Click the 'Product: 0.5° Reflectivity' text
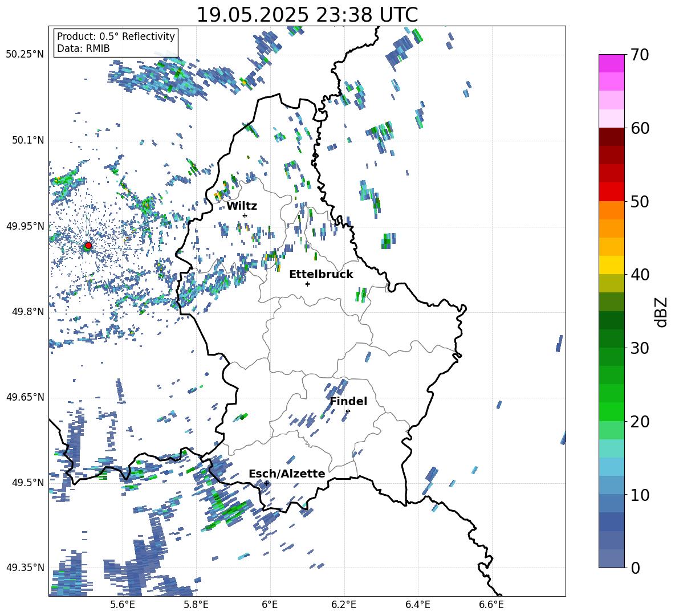This screenshot has width=675, height=616. pyautogui.click(x=116, y=36)
